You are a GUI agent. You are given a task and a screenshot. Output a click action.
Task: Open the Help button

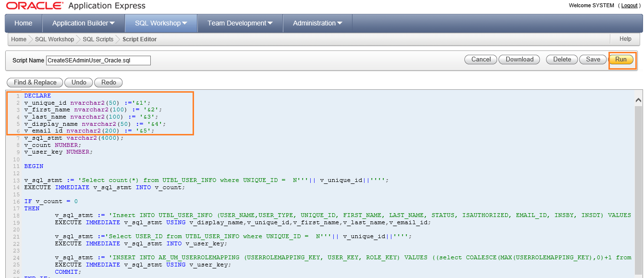[x=625, y=39]
